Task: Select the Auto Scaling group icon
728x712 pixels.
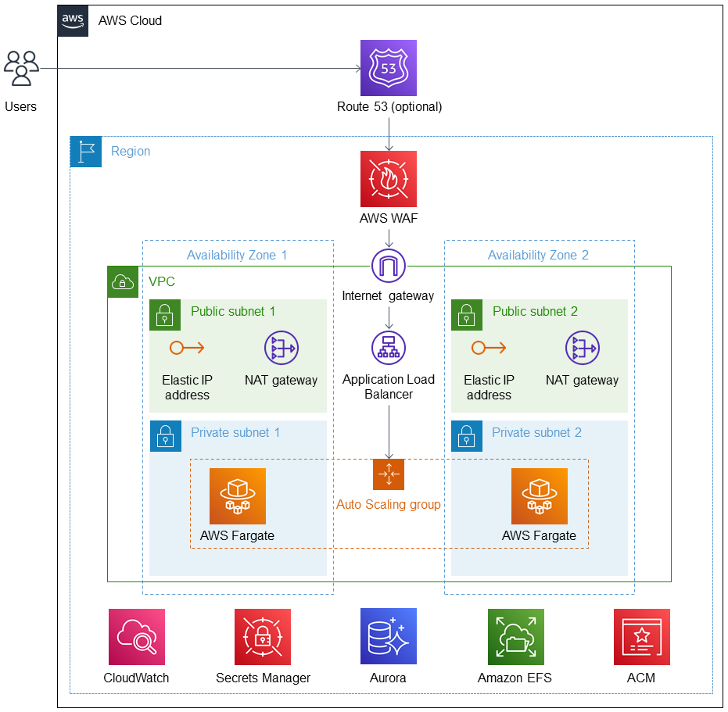Action: pyautogui.click(x=389, y=474)
